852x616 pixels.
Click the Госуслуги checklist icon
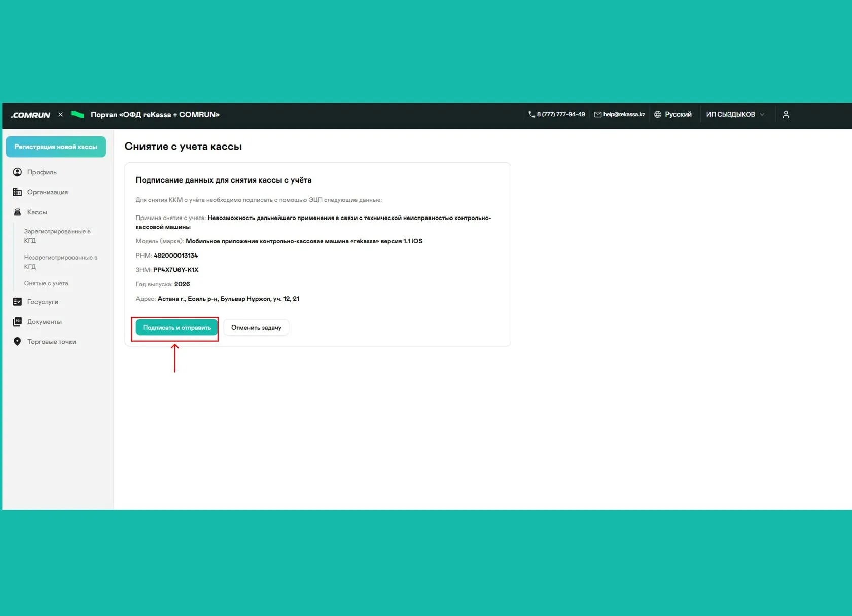click(17, 302)
